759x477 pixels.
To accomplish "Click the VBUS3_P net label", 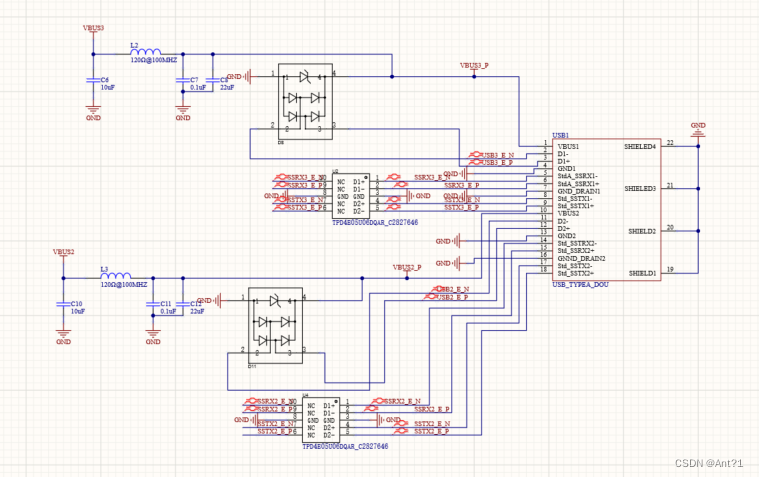I will (474, 65).
